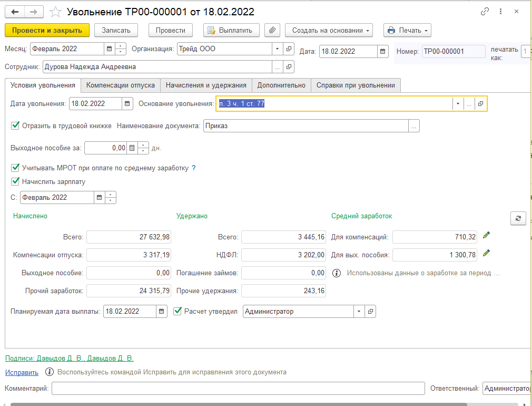Image resolution: width=532 pixels, height=406 pixels.
Task: Switch to 'Компенсации отпуска' tab
Action: pyautogui.click(x=121, y=85)
